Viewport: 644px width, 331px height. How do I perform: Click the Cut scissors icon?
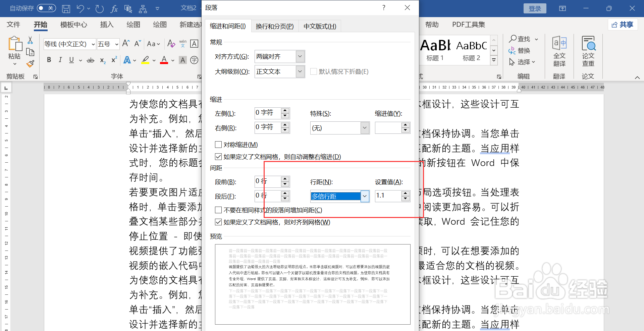[x=30, y=40]
